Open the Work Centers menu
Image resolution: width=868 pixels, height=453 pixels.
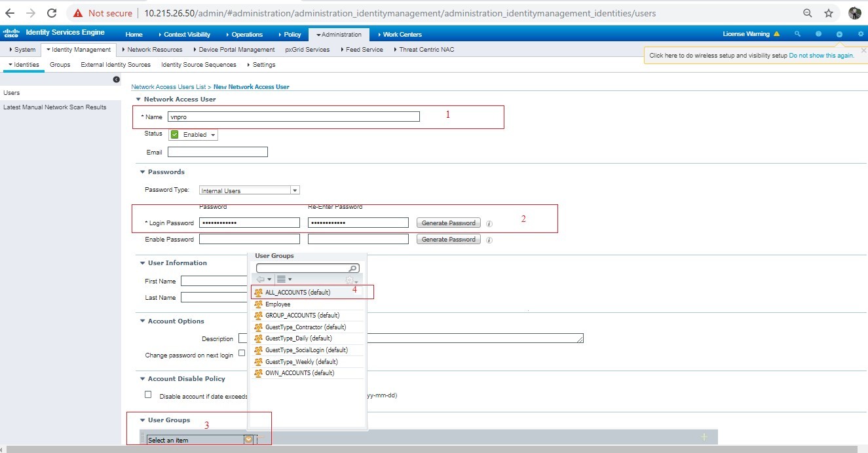pos(400,35)
